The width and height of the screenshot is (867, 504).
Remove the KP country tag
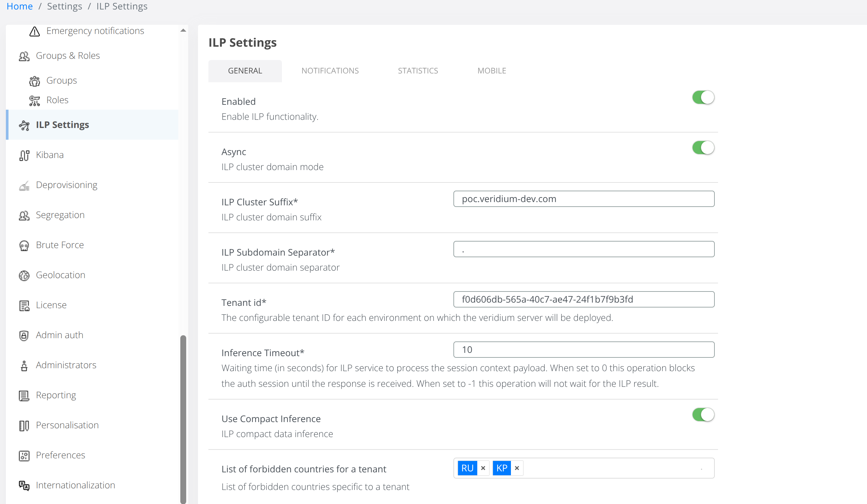pyautogui.click(x=517, y=468)
